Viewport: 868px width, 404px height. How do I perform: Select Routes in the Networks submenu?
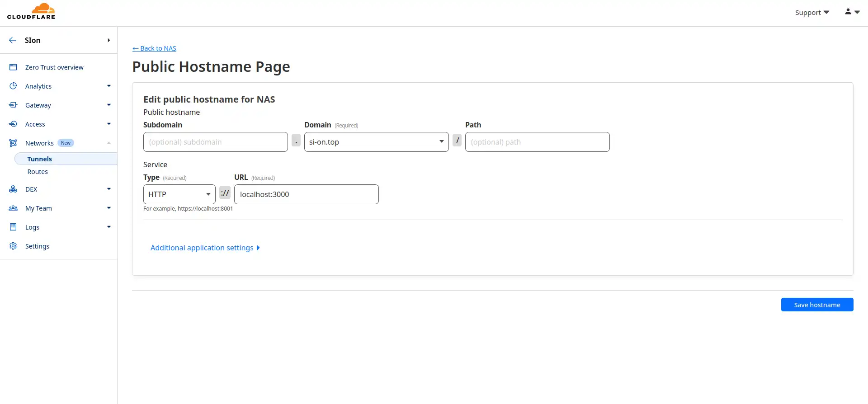point(38,172)
